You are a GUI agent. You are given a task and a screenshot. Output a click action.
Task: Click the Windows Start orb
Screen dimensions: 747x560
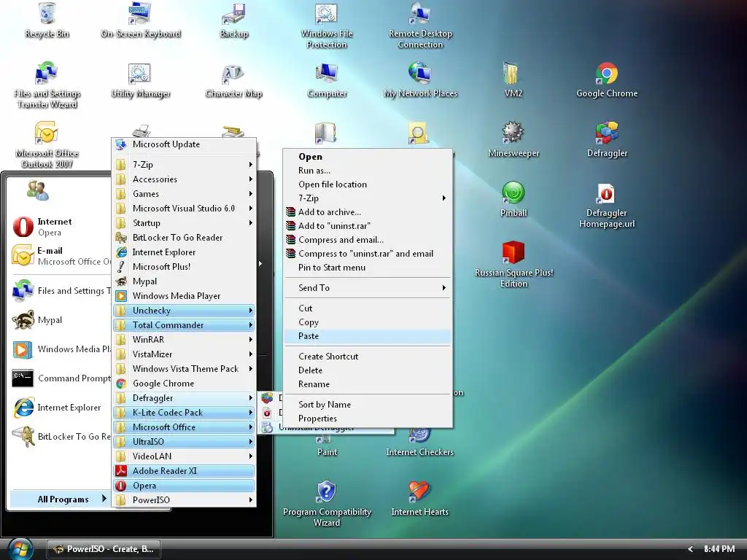[20, 549]
